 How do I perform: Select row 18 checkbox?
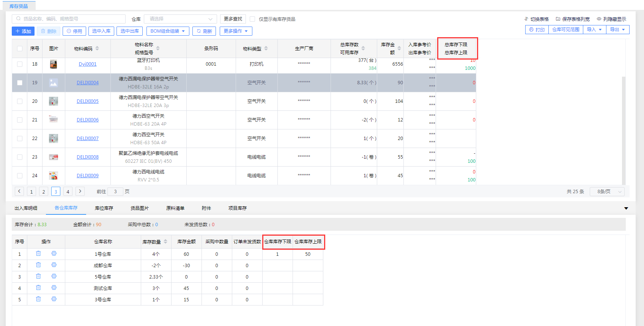(x=20, y=64)
